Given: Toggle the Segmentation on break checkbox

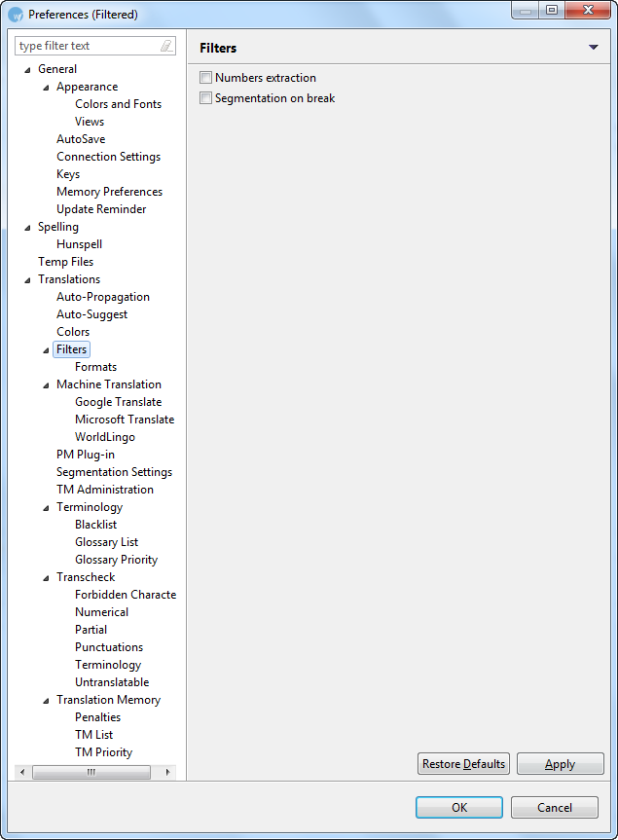Looking at the screenshot, I should click(x=205, y=98).
